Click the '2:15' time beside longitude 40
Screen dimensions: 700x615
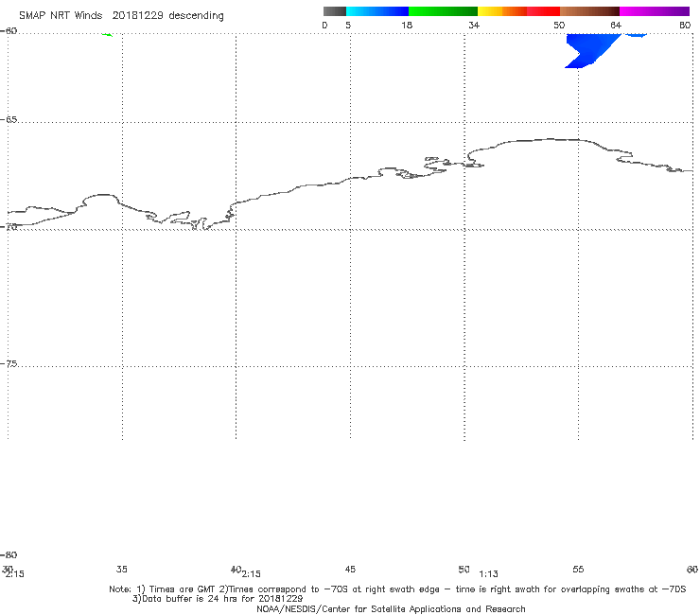click(252, 574)
